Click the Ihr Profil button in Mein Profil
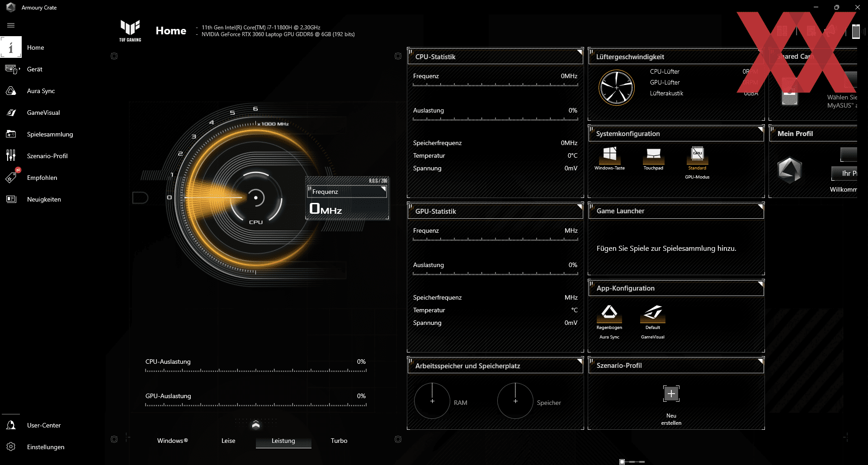The image size is (868, 465). [844, 174]
